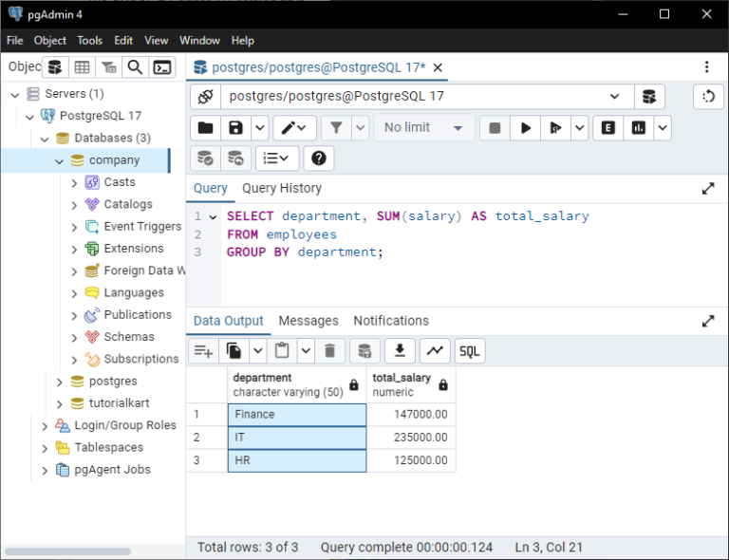This screenshot has height=560, width=729.
Task: Open the No limit rows dropdown
Action: click(423, 128)
